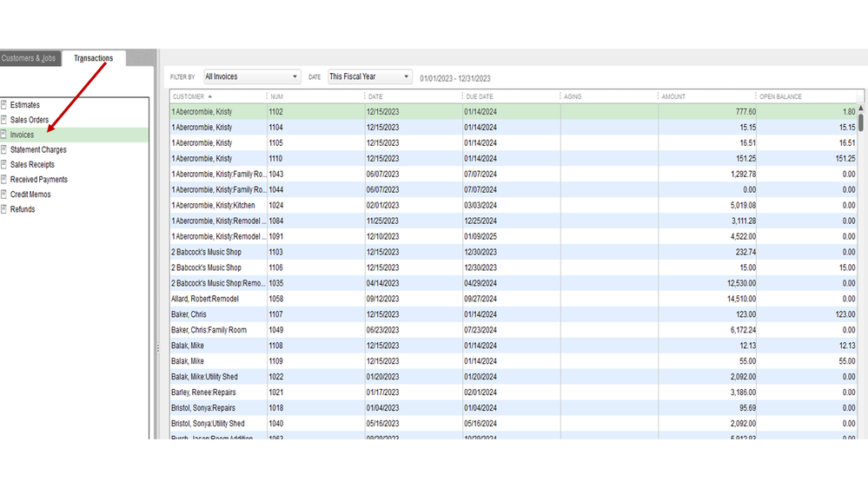The width and height of the screenshot is (868, 488).
Task: Click the Sales Receipts document icon
Action: pos(4,164)
